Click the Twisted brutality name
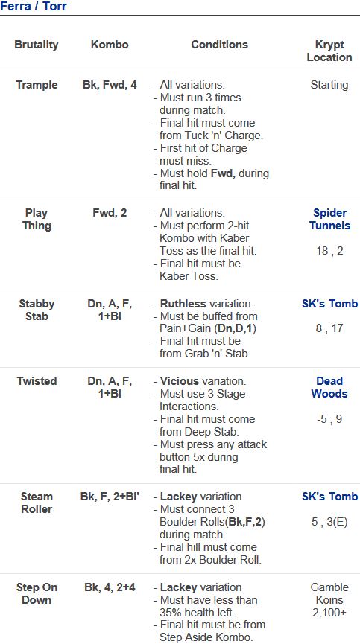 [x=37, y=380]
